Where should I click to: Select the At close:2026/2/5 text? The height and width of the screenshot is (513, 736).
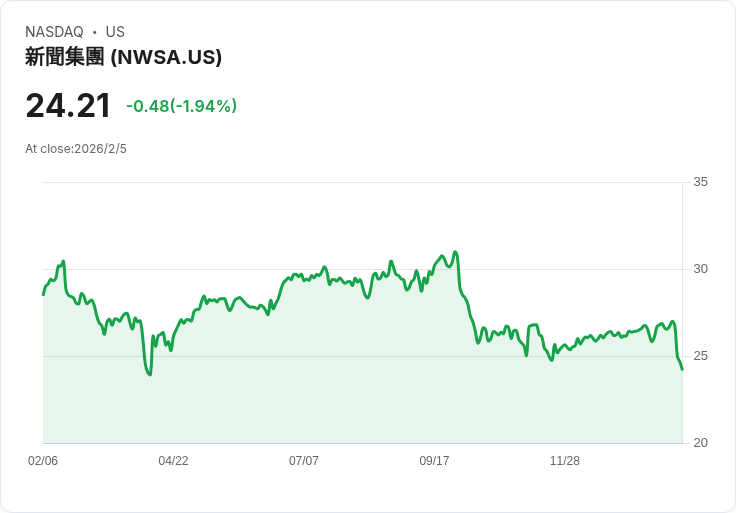pos(76,149)
